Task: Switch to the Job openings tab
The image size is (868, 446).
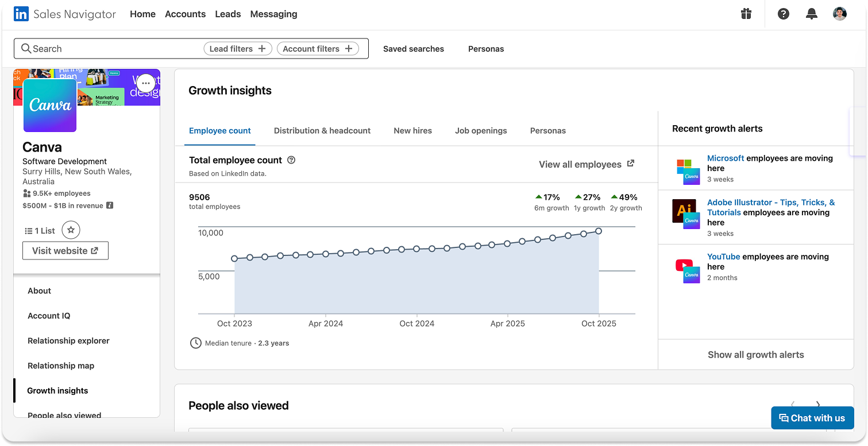Action: coord(481,131)
